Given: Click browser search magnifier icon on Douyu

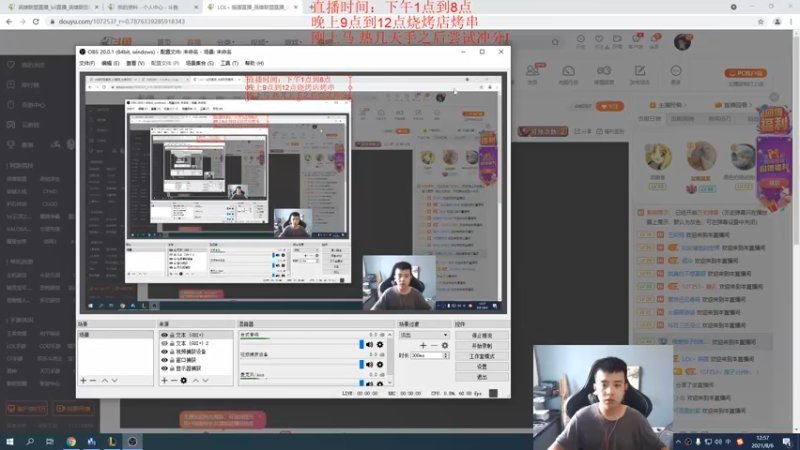Looking at the screenshot, I should pyautogui.click(x=555, y=42).
